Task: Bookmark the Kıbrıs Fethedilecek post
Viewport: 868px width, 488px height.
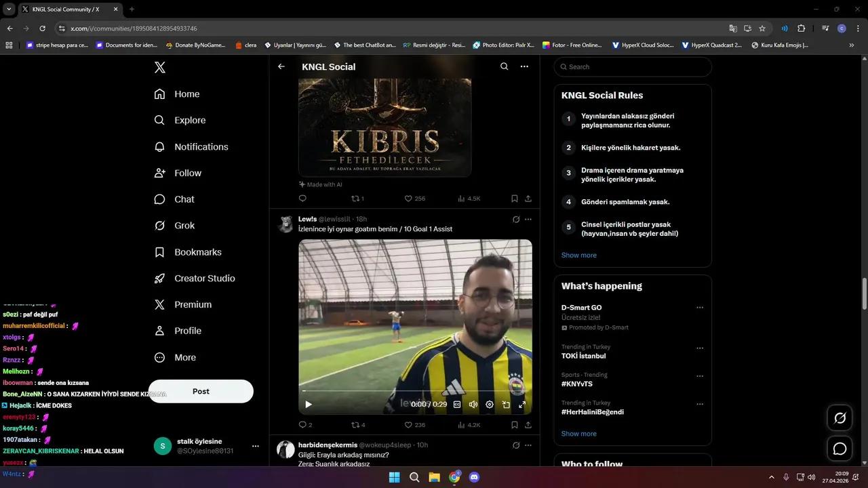Action: tap(515, 199)
